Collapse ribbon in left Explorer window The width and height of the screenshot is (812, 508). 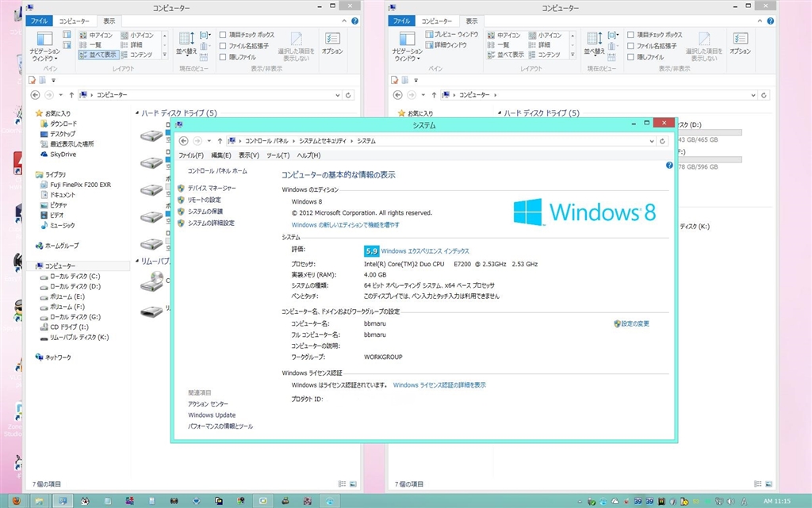344,21
